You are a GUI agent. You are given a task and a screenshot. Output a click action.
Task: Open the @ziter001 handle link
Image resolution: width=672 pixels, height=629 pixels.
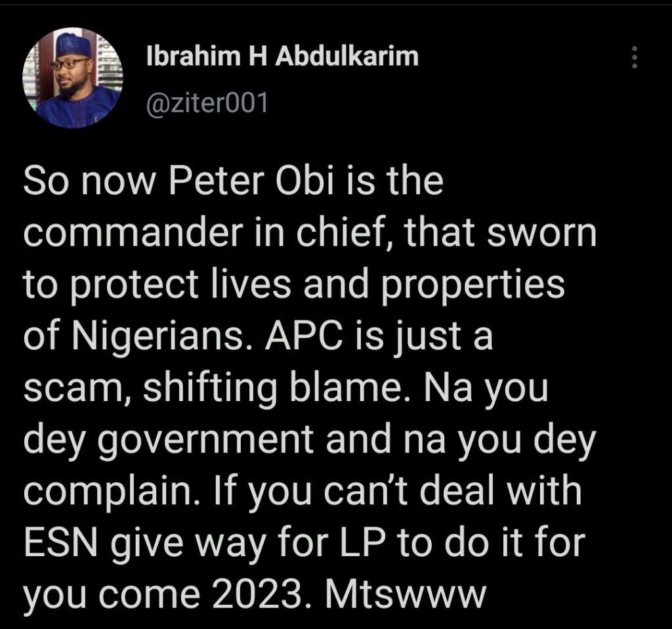tap(207, 103)
